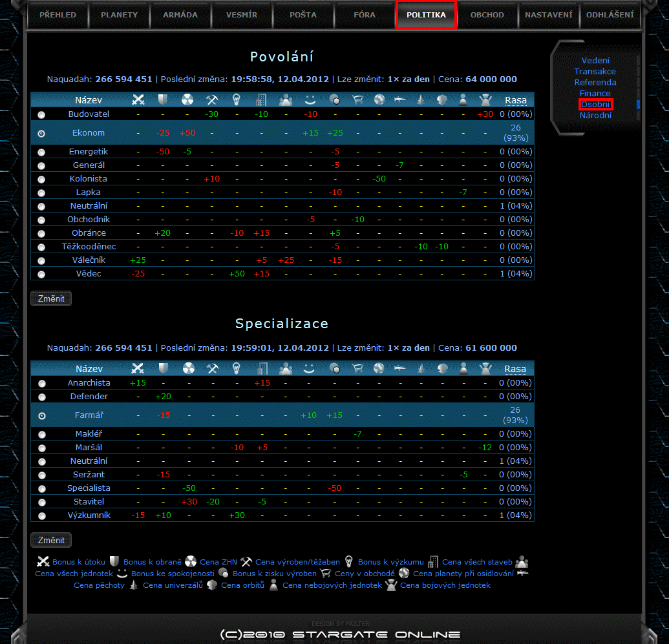Select the Anarchista specialization radio button
The width and height of the screenshot is (669, 644).
click(x=41, y=384)
